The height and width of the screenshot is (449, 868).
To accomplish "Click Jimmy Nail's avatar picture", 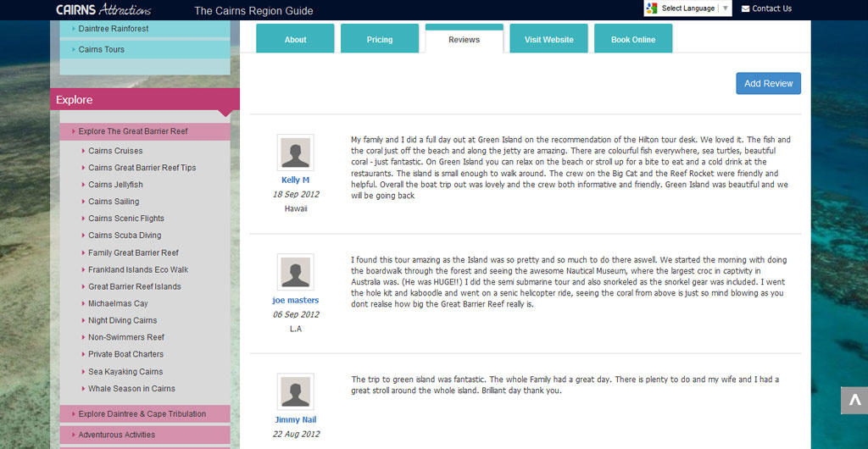I will click(295, 391).
